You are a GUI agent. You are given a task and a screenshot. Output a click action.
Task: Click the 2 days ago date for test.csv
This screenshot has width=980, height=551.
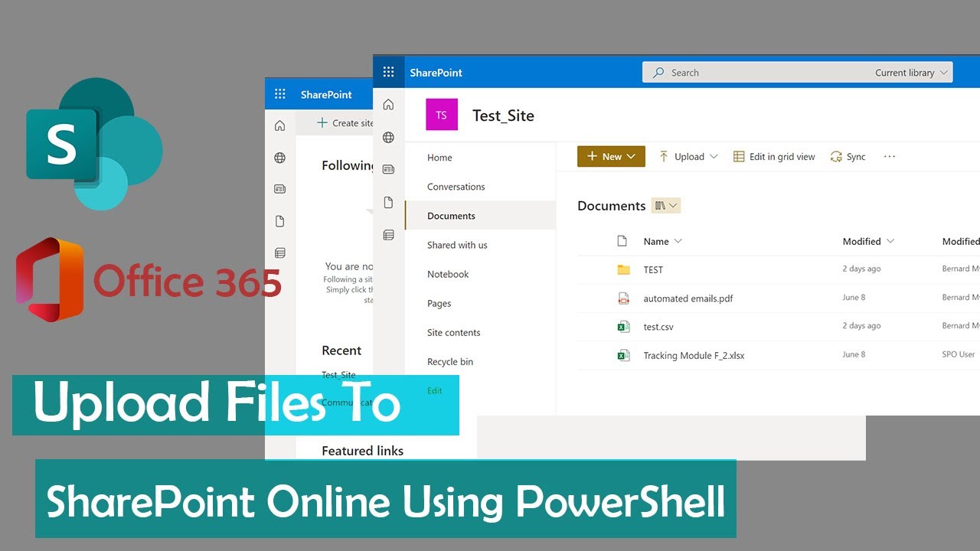[x=861, y=325]
